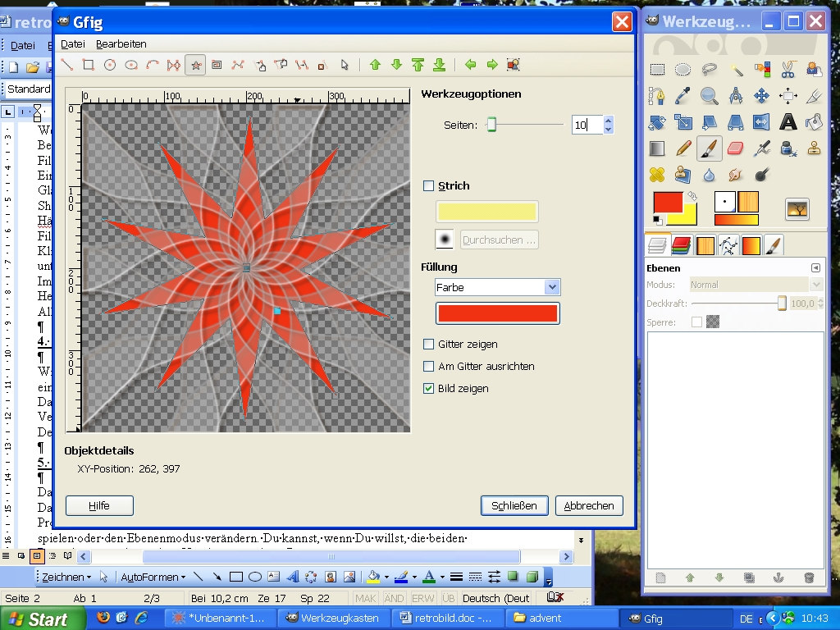Viewport: 840px width, 630px height.
Task: Select the Paths tool in toolbox
Action: point(657,96)
